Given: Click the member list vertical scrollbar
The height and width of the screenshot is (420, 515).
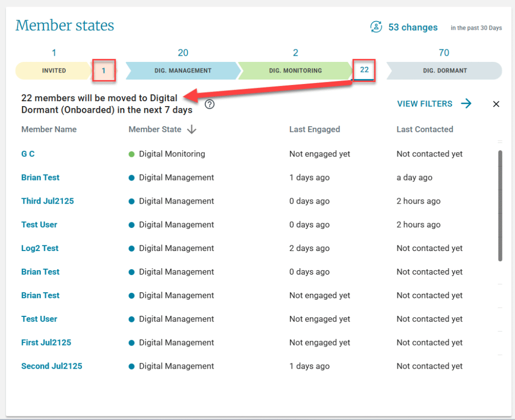Looking at the screenshot, I should coord(500,205).
